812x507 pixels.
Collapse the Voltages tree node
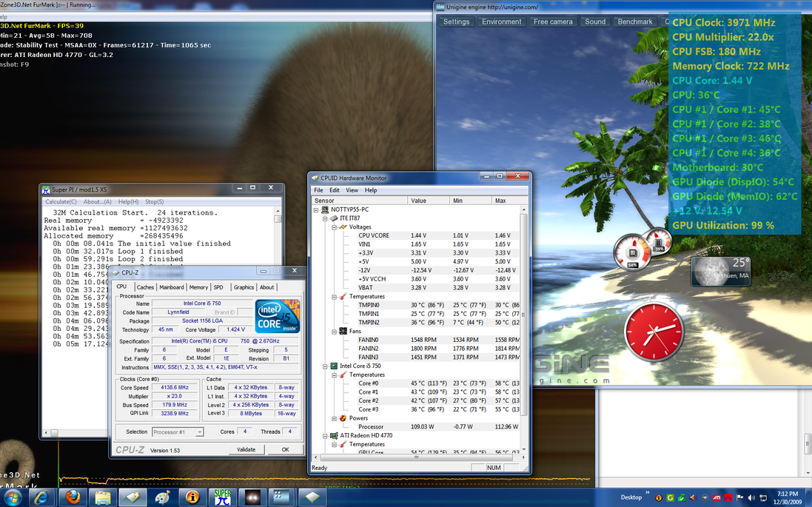[x=334, y=227]
